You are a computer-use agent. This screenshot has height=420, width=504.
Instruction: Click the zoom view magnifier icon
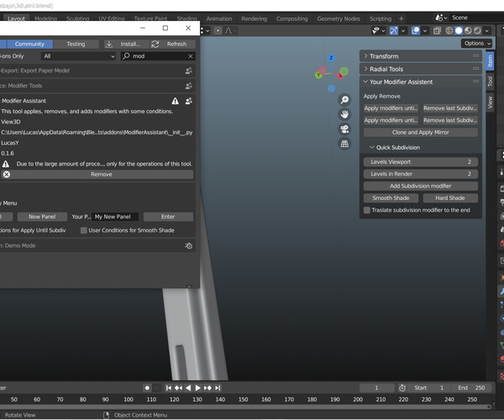click(344, 100)
